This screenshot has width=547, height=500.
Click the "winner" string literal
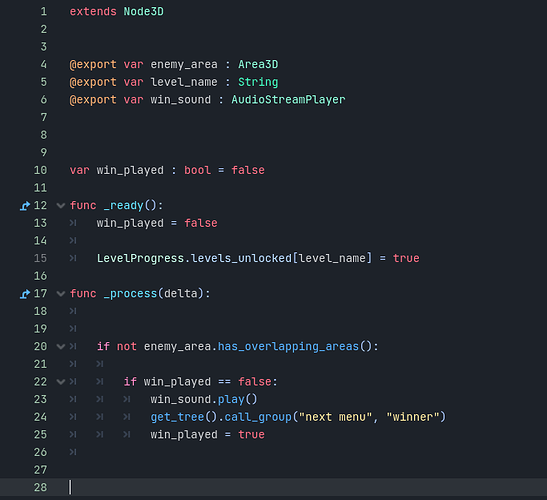coord(413,417)
